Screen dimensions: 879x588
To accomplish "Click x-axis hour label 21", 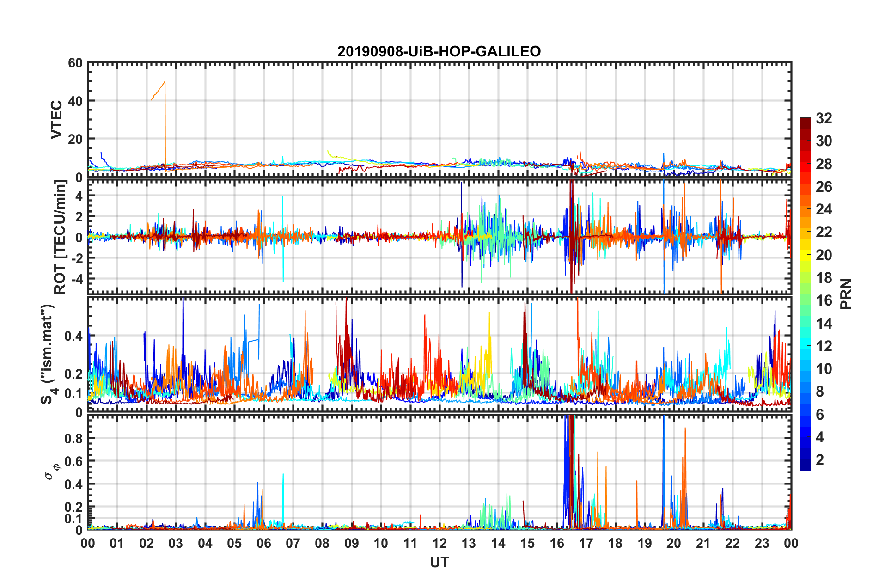I will click(x=703, y=543).
